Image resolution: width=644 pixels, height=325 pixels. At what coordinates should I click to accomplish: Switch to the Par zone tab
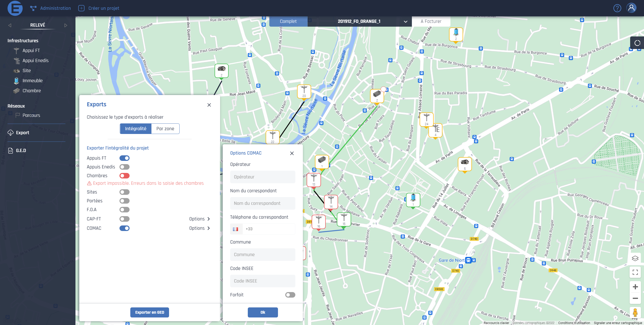[165, 129]
